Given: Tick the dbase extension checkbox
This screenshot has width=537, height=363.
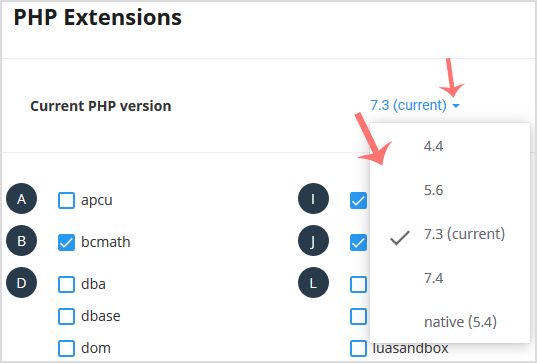Looking at the screenshot, I should [66, 316].
